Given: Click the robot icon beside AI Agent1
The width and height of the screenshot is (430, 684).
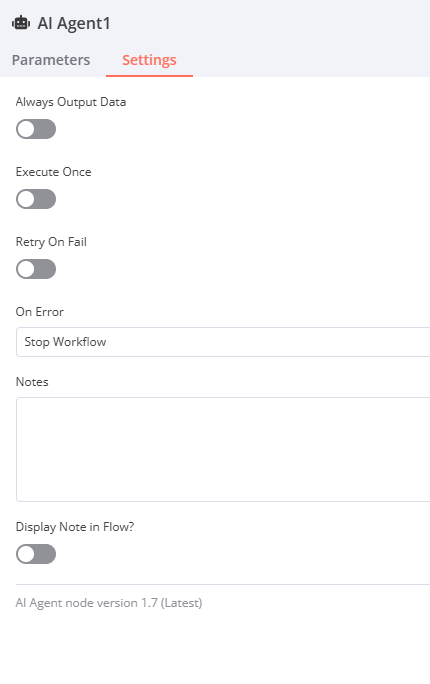Looking at the screenshot, I should pos(21,23).
